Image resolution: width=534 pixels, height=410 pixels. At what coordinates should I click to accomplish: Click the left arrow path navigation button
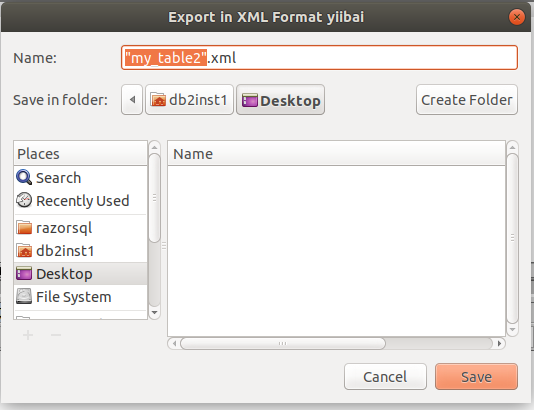pos(132,100)
